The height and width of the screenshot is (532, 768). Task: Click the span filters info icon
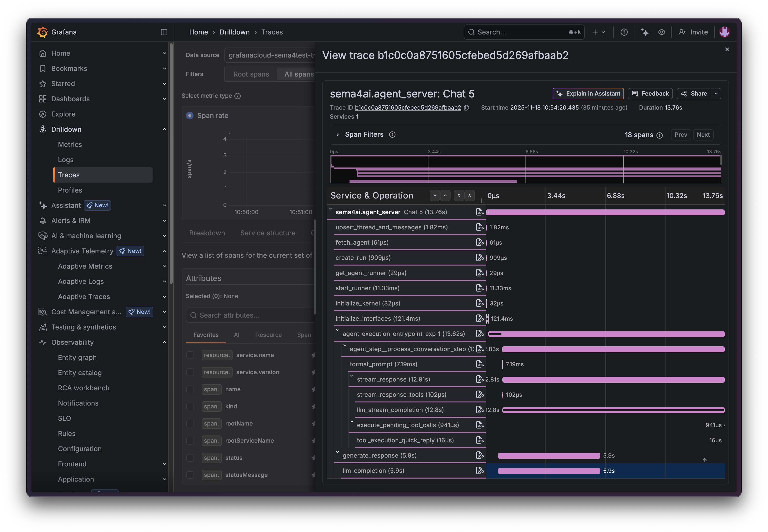point(392,135)
